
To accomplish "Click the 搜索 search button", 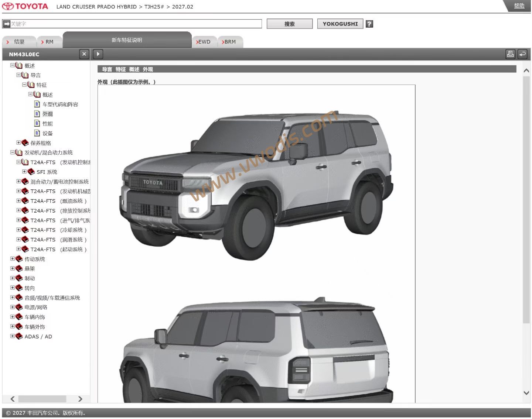I will coord(290,24).
